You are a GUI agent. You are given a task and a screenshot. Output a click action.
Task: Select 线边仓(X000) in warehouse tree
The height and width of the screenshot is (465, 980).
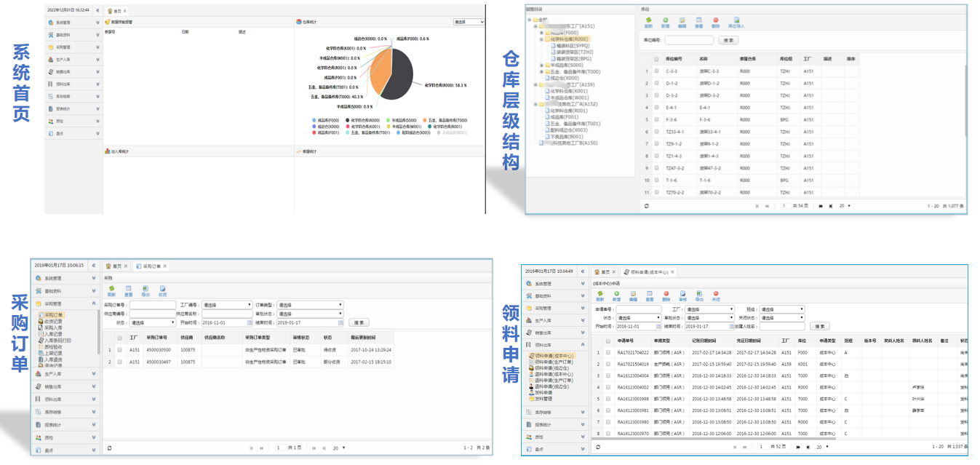click(x=564, y=78)
